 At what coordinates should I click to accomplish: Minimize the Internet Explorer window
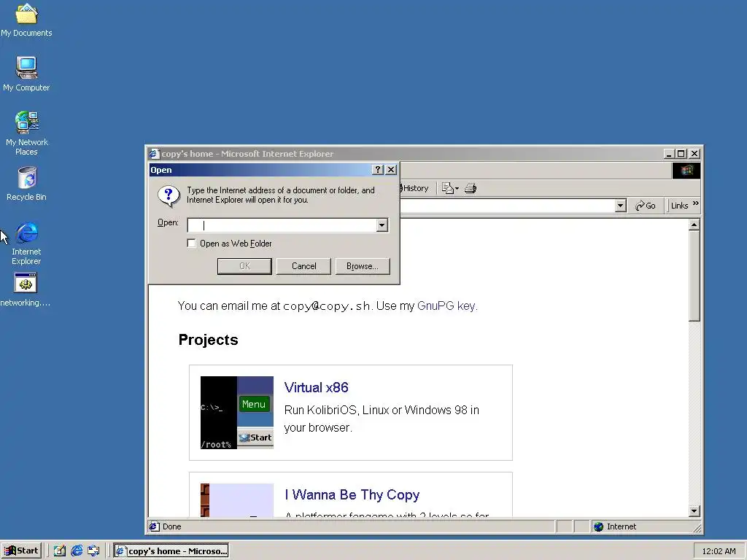pyautogui.click(x=669, y=153)
